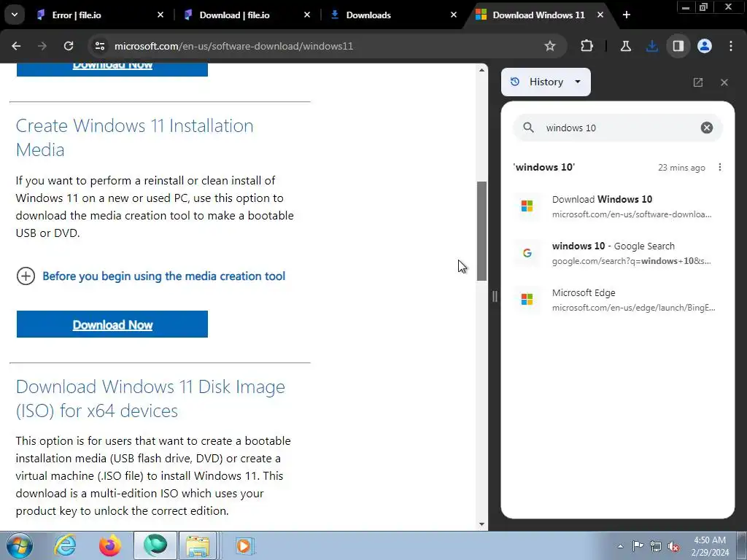
Task: Close the Download Windows 11 tab
Action: (x=600, y=15)
